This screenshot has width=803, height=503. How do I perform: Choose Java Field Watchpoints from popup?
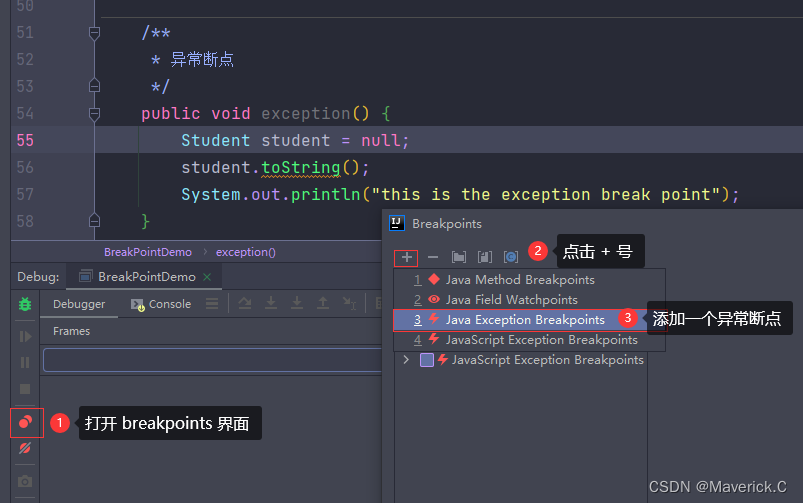tap(530, 300)
